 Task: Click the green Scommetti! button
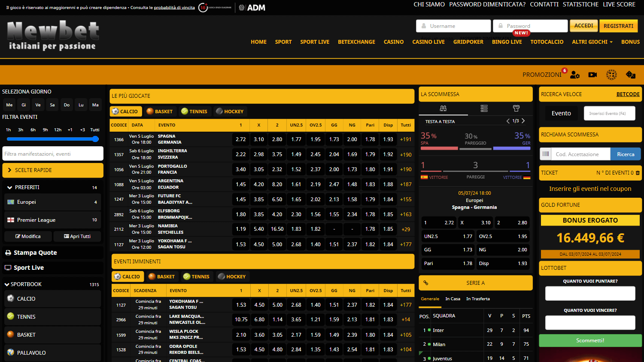coord(590,341)
